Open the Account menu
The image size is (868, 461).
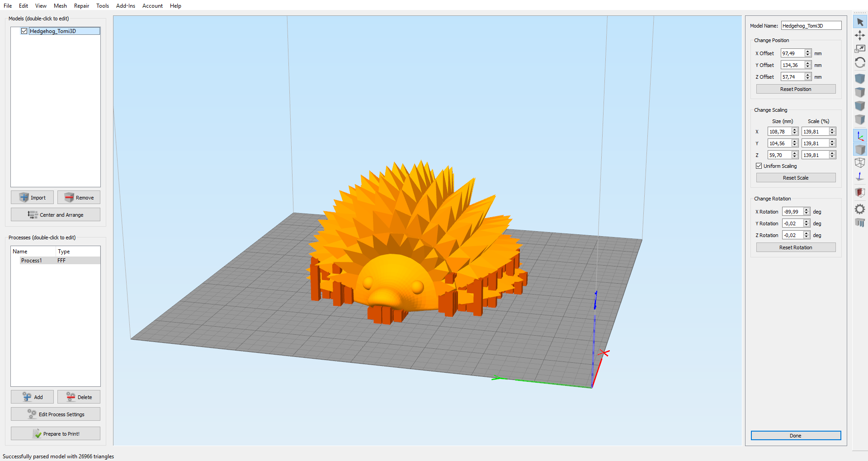[x=152, y=6]
